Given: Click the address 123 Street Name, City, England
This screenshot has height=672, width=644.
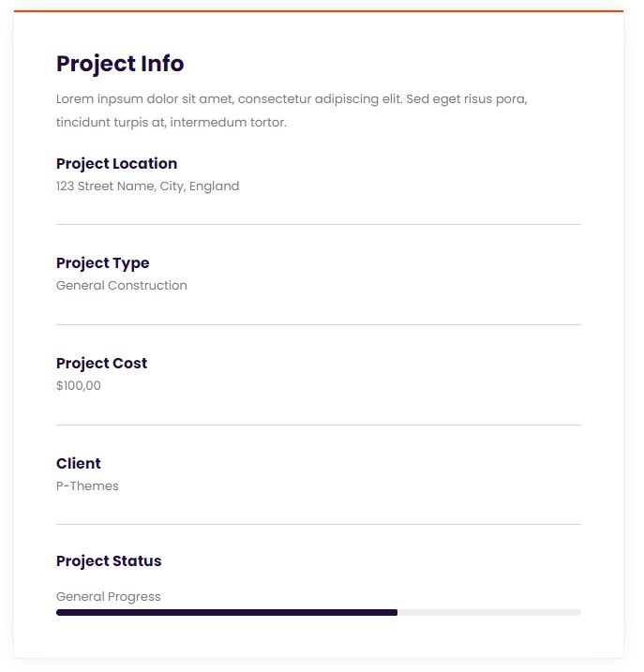Looking at the screenshot, I should coord(147,186).
